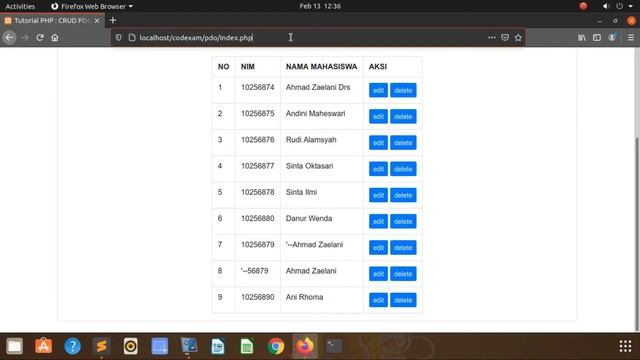The image size is (640, 360).
Task: Delete the Ahmad Zaelani Drs record
Action: tap(403, 90)
